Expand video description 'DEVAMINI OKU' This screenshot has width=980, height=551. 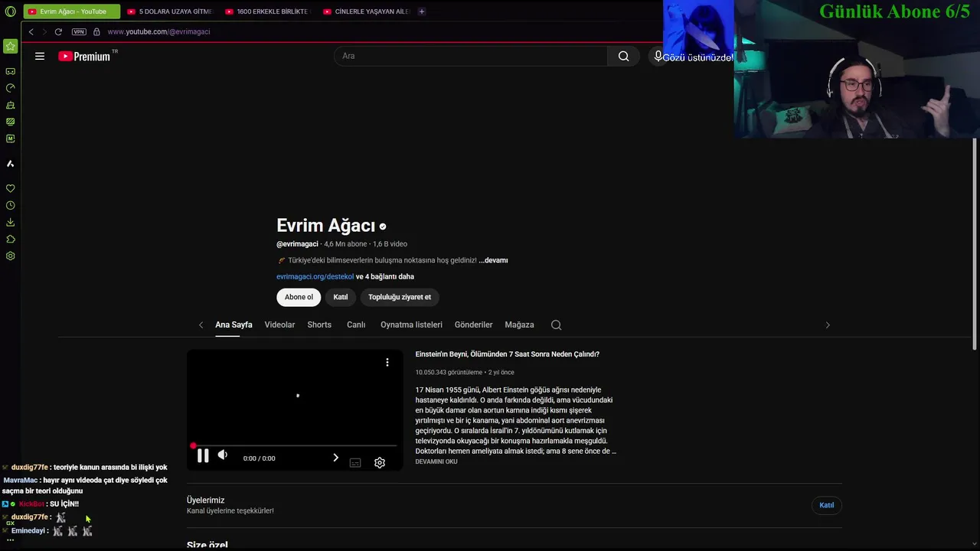tap(436, 462)
